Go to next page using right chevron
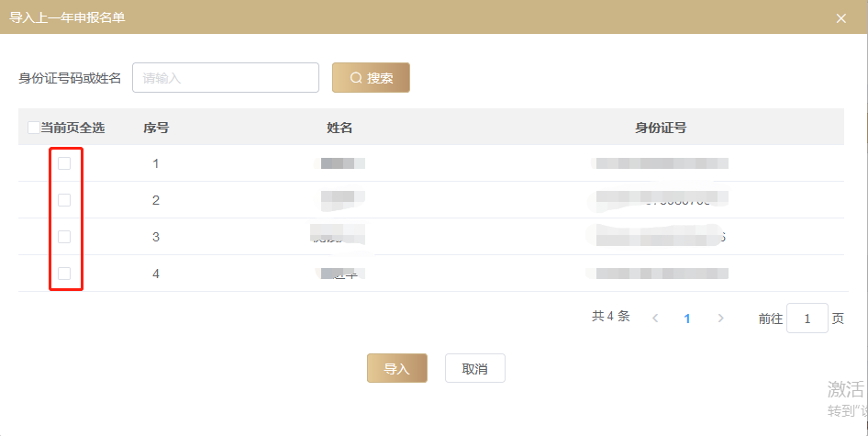The width and height of the screenshot is (868, 436). pos(720,318)
